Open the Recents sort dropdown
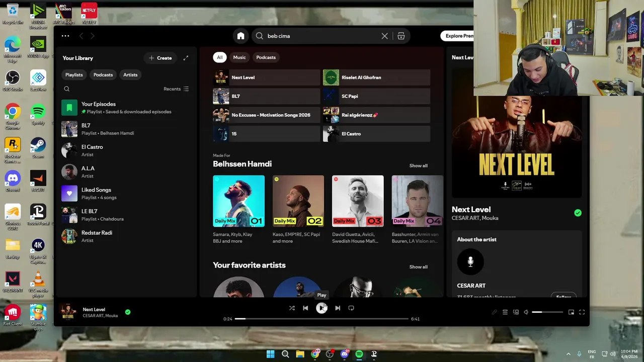 pyautogui.click(x=176, y=89)
